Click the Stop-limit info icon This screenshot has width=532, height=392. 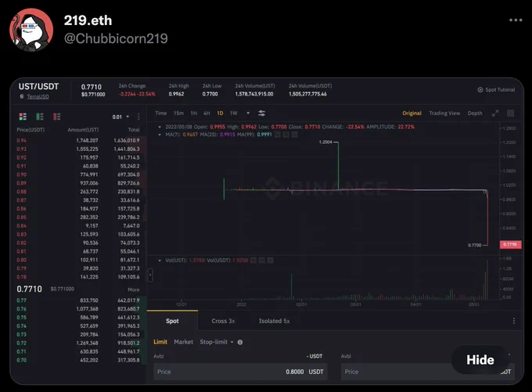tap(240, 342)
